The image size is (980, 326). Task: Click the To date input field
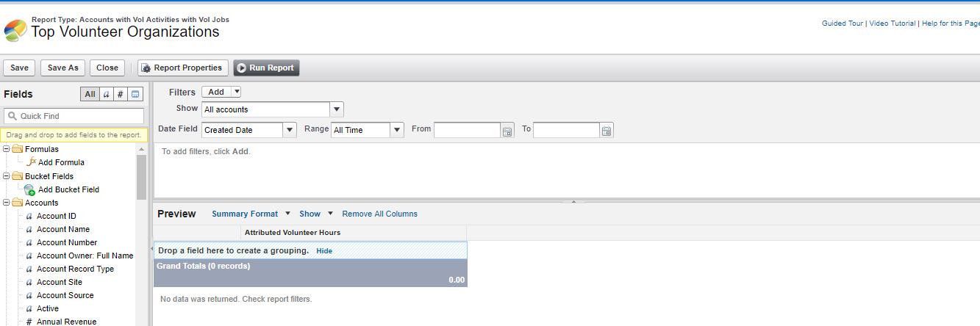tap(567, 130)
